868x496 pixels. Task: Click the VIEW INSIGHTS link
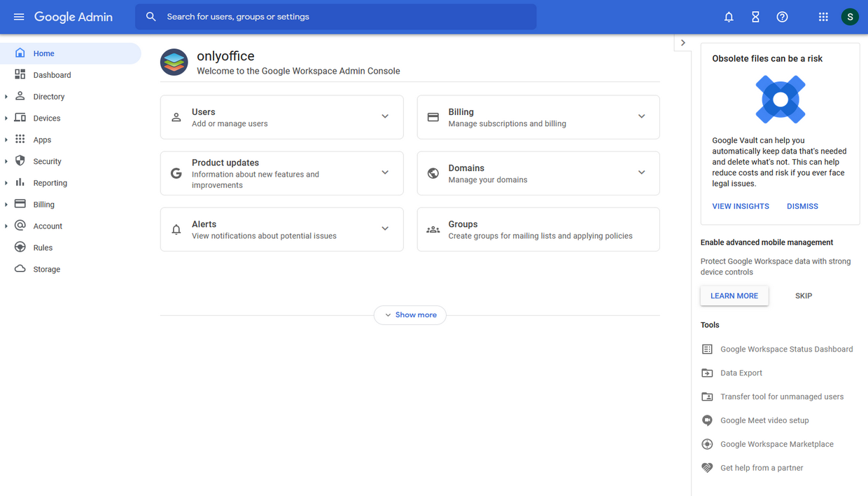740,205
